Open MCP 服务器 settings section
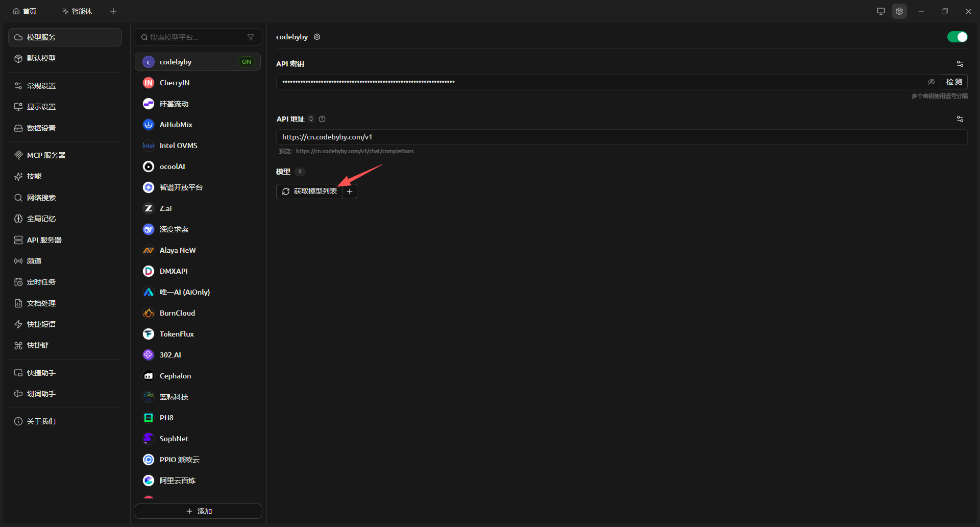 65,155
